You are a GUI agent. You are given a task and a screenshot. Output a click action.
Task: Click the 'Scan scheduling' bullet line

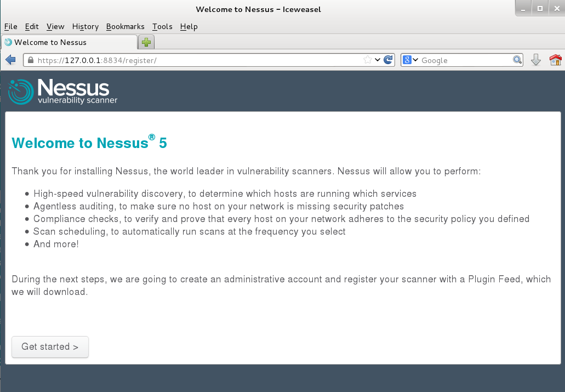[x=190, y=231]
